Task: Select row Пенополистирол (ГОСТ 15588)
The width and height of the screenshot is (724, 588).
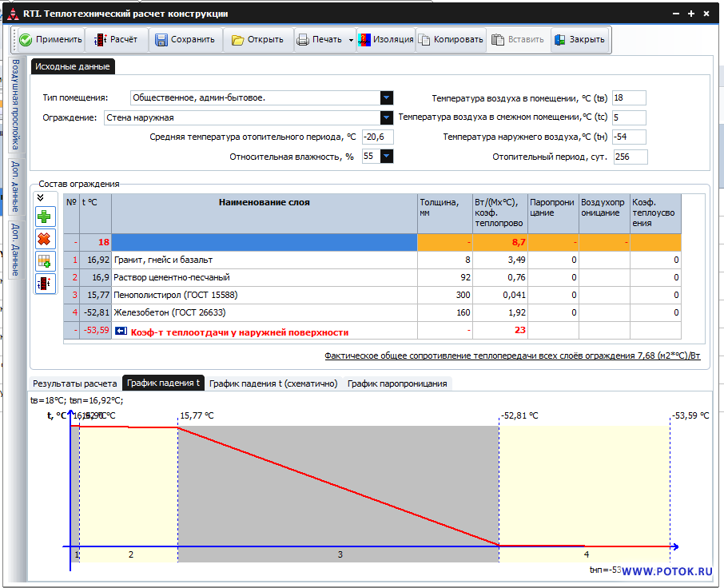Action: (x=372, y=295)
